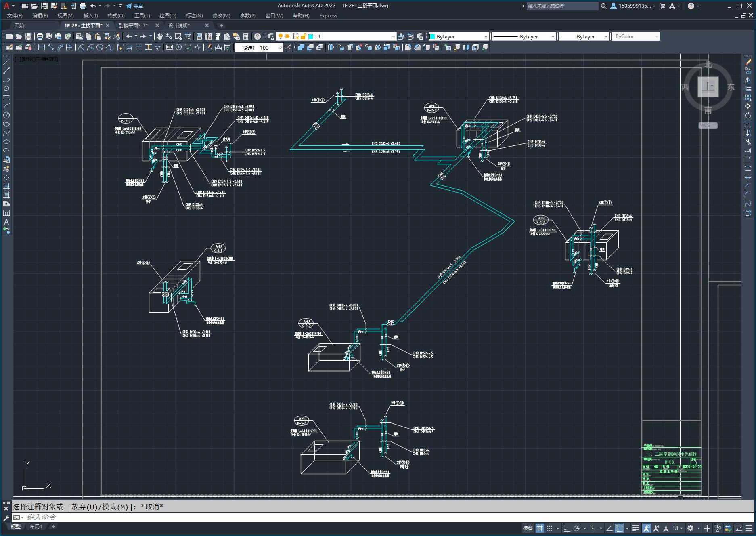Choose the multiline Text tool in the left toolbar
The width and height of the screenshot is (756, 536).
point(6,222)
